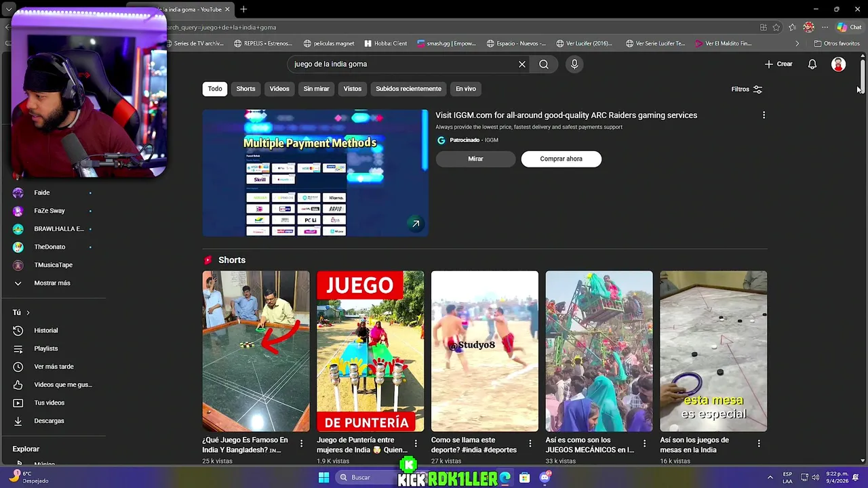Select the Sin mirar filter chip

316,89
